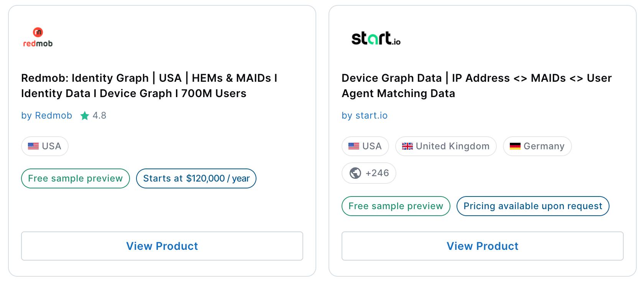Open the Device Graph Data product title
Screen dimensions: 644x284
[476, 86]
